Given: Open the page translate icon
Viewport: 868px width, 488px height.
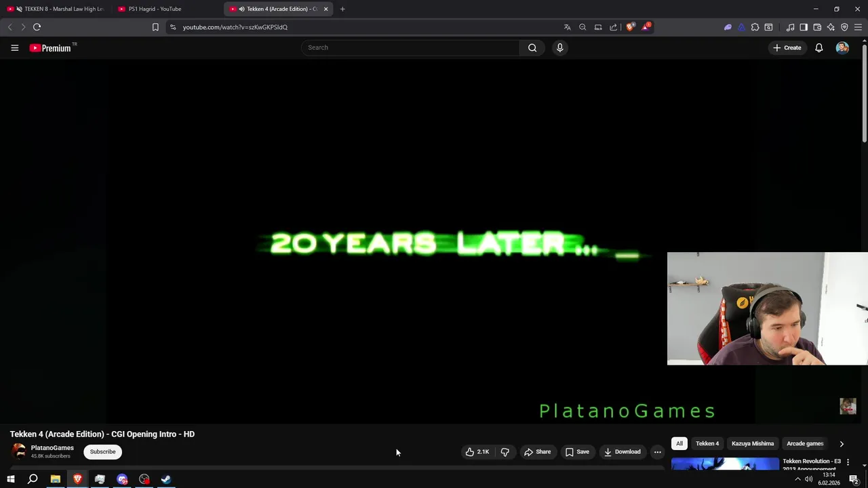Looking at the screenshot, I should [567, 27].
